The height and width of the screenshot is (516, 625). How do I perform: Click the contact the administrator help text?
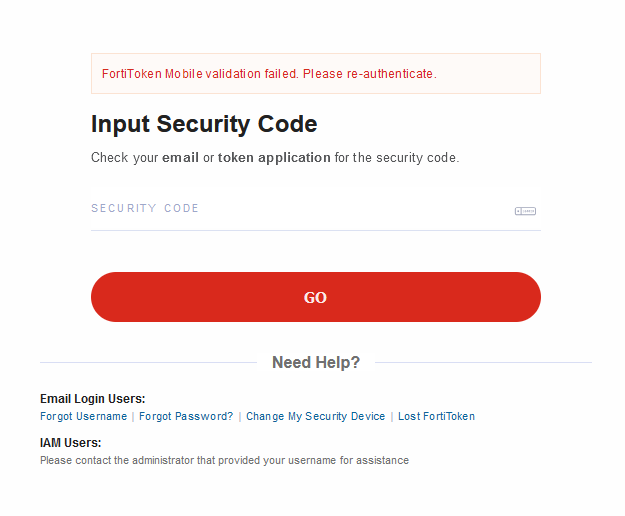point(224,460)
